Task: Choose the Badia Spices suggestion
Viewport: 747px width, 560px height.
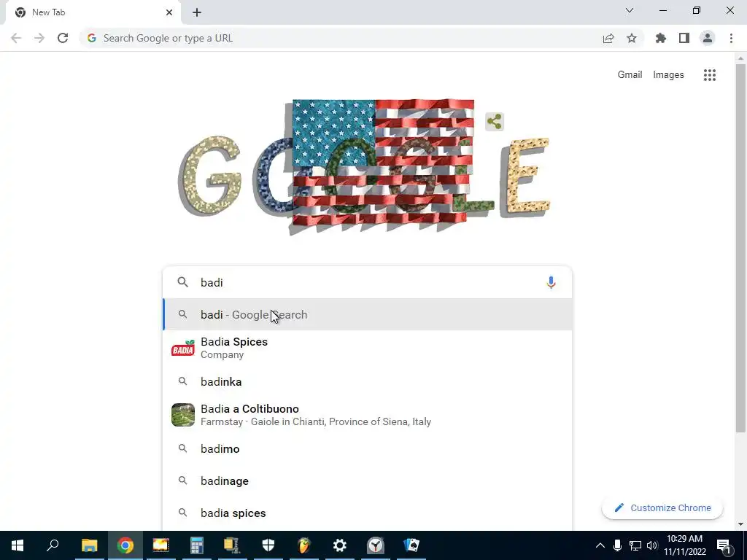Action: coord(367,348)
